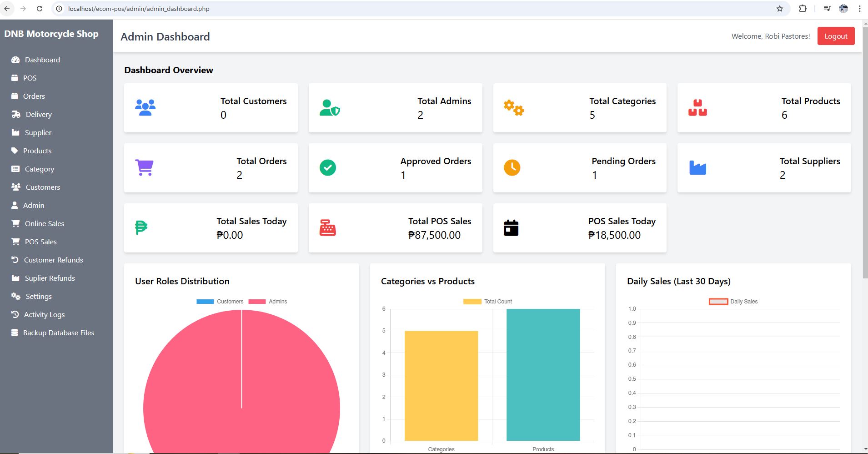
Task: Toggle the Daily Sales legend swatch
Action: coord(718,302)
